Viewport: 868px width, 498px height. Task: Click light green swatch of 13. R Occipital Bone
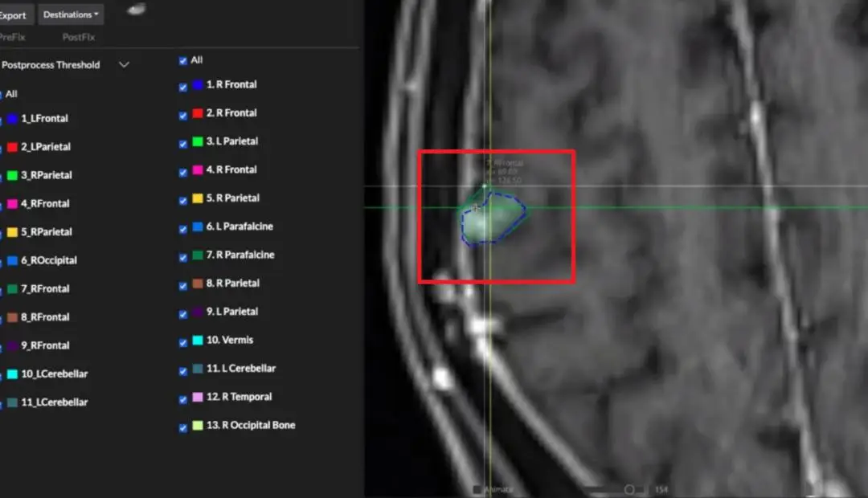coord(198,425)
